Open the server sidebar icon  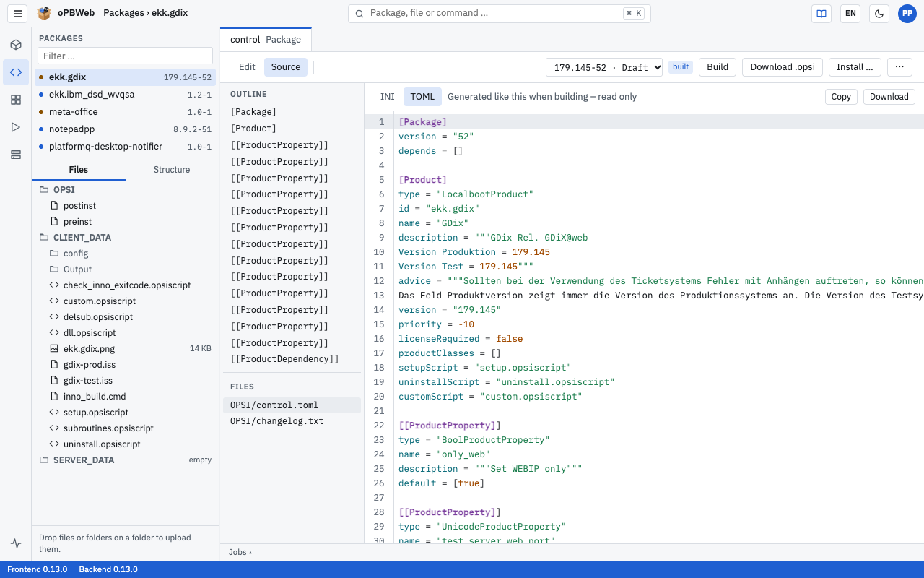16,155
